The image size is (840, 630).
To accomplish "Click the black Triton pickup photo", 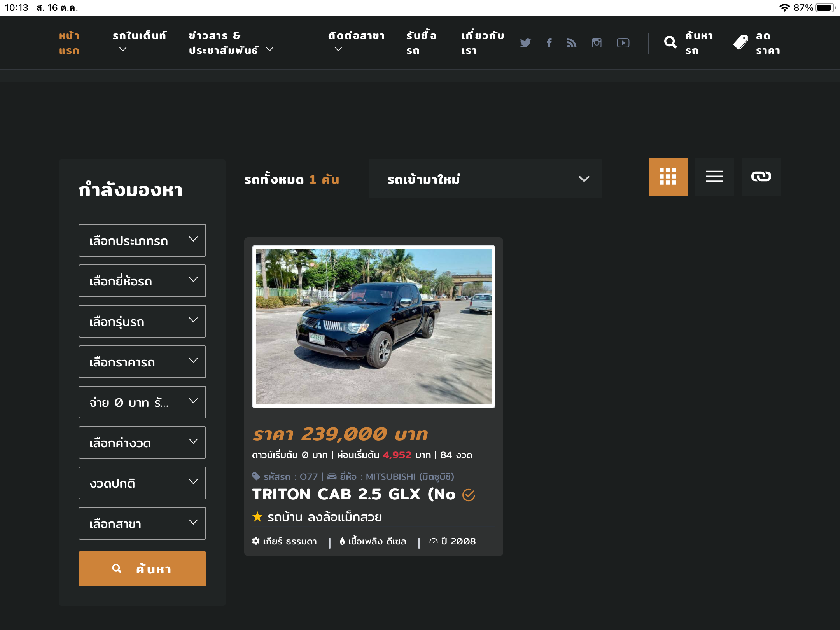I will (x=373, y=327).
